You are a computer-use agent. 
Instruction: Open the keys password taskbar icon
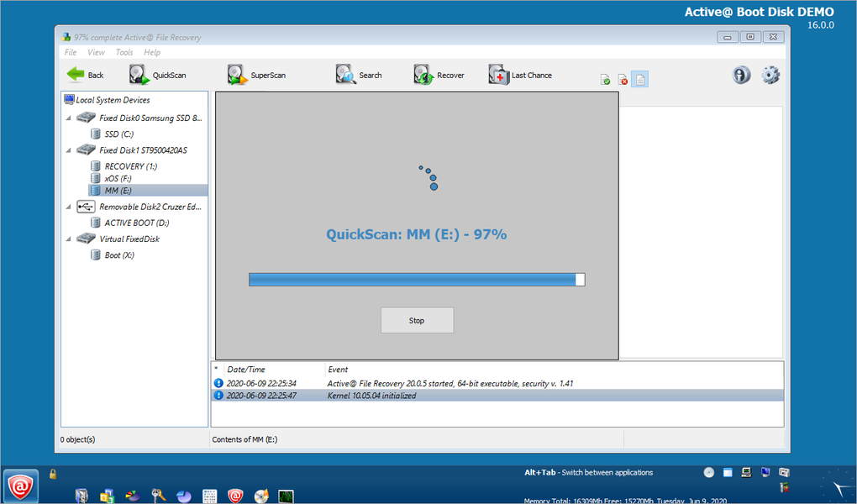[x=159, y=496]
